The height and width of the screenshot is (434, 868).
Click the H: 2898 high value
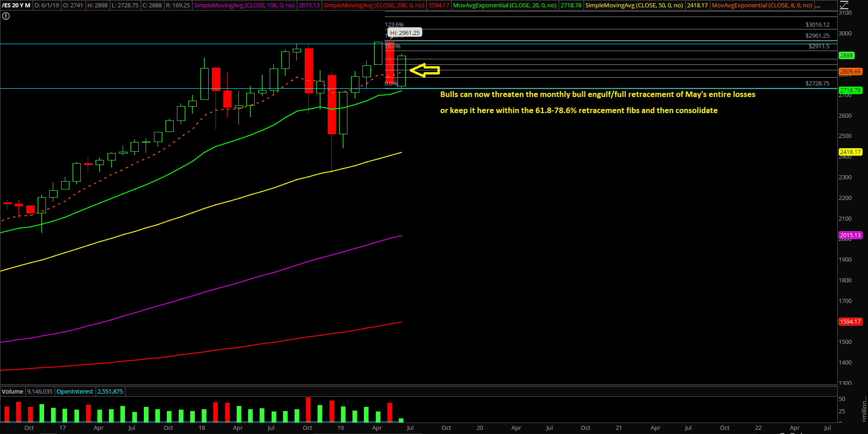pyautogui.click(x=97, y=6)
